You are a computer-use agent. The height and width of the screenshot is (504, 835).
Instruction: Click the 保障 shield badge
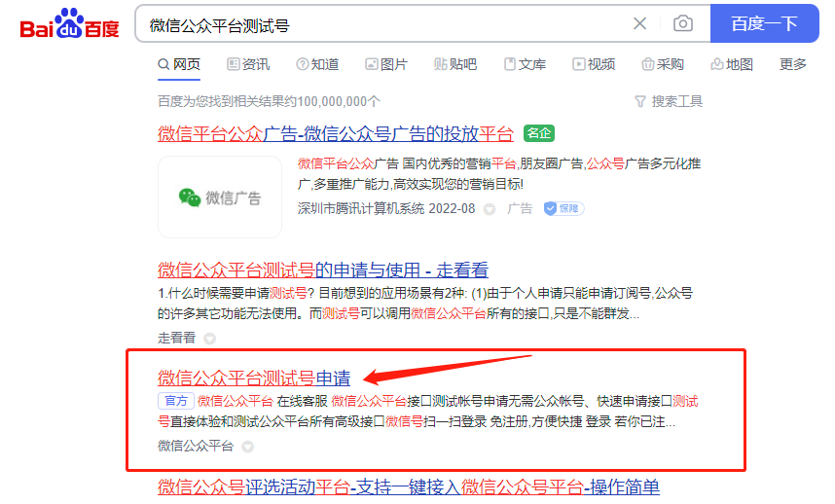click(x=563, y=208)
